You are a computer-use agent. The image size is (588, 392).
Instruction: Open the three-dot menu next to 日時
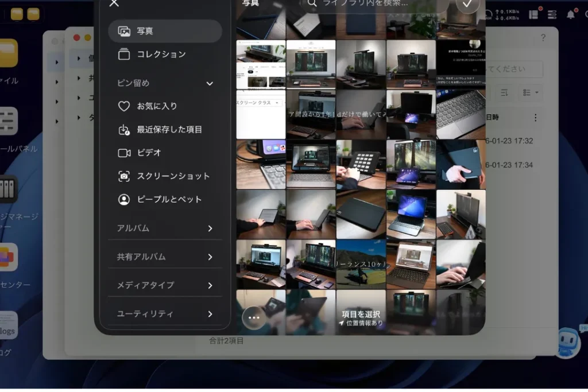pyautogui.click(x=535, y=118)
